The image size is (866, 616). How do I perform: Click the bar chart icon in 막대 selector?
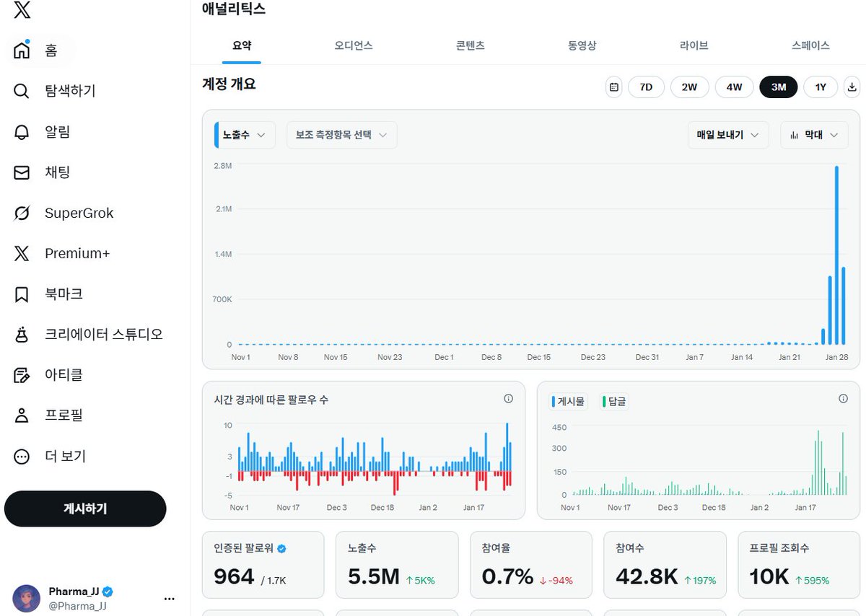795,135
